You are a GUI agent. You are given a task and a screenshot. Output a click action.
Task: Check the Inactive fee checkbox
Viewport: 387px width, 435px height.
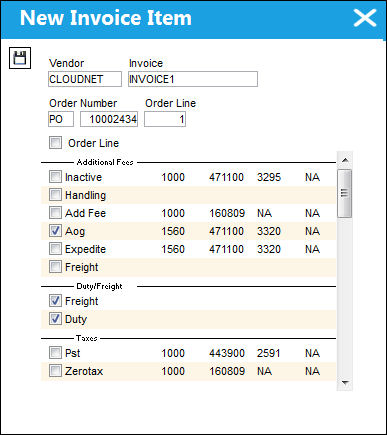pyautogui.click(x=55, y=177)
